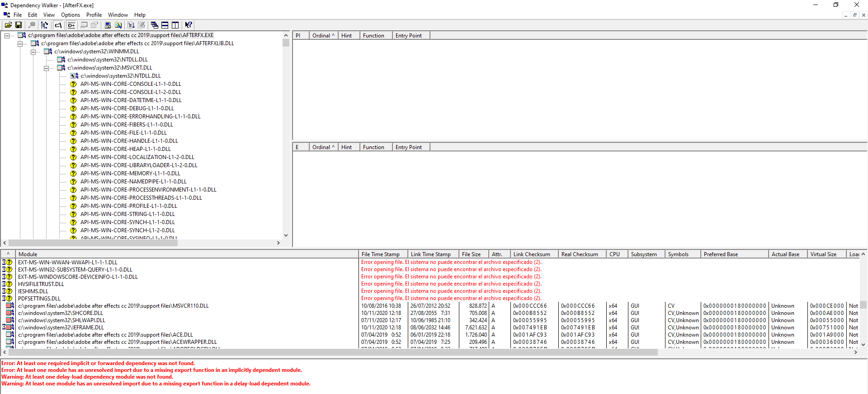Open the File menu
Screen dimensions: 868x394
(x=18, y=15)
